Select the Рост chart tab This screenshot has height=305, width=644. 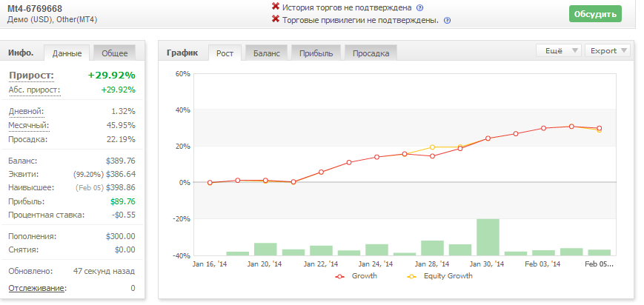225,53
